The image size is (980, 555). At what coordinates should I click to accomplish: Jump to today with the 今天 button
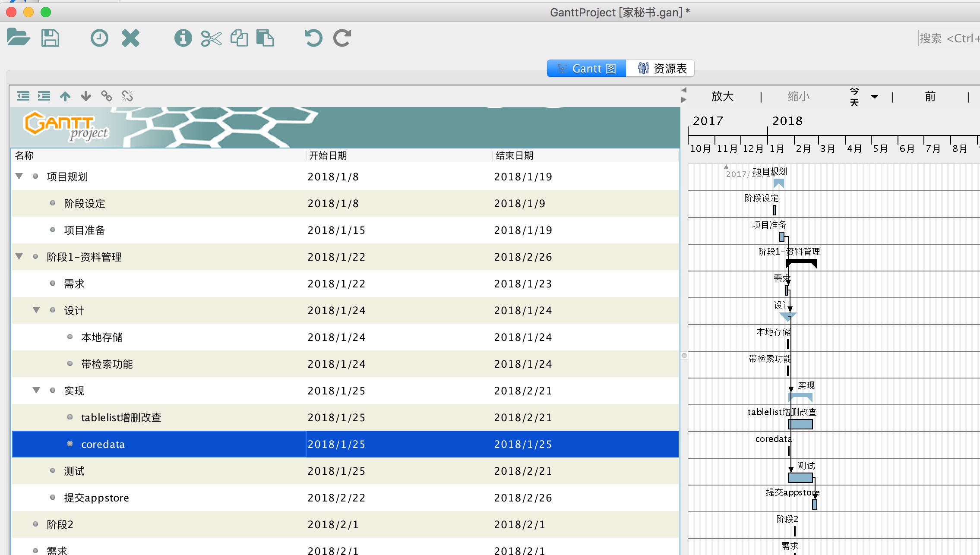pyautogui.click(x=854, y=97)
